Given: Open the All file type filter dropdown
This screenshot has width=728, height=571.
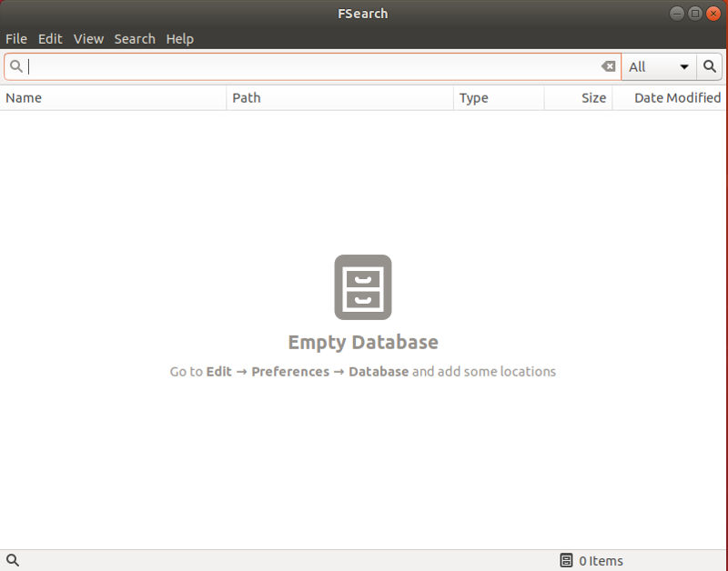Looking at the screenshot, I should [658, 66].
